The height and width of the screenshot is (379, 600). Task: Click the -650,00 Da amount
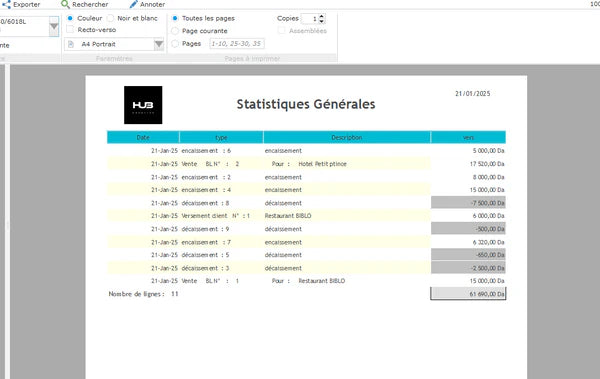coord(490,255)
